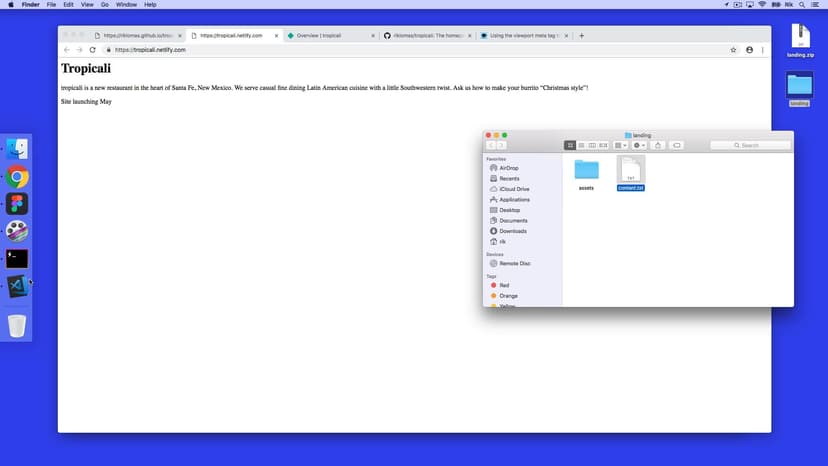Select the Red tag in Finder sidebar
Screen dimensions: 828x466
point(504,285)
